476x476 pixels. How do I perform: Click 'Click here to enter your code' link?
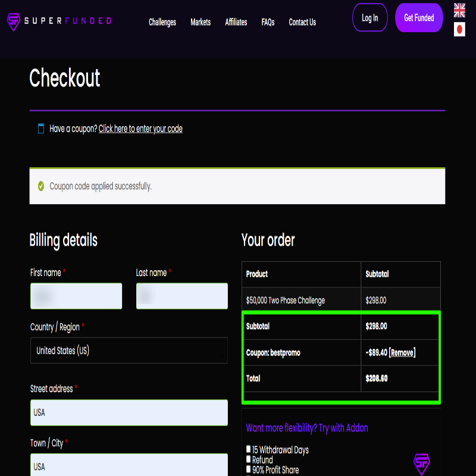(x=140, y=129)
